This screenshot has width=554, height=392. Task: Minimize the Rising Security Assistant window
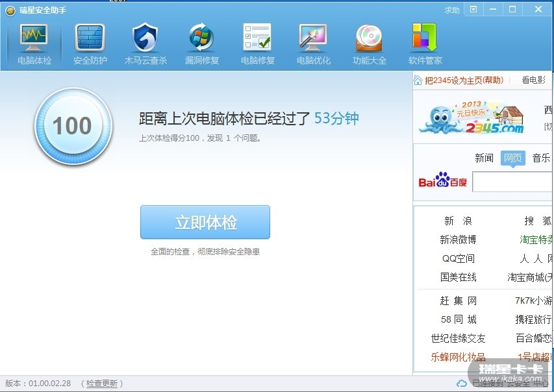pyautogui.click(x=493, y=9)
